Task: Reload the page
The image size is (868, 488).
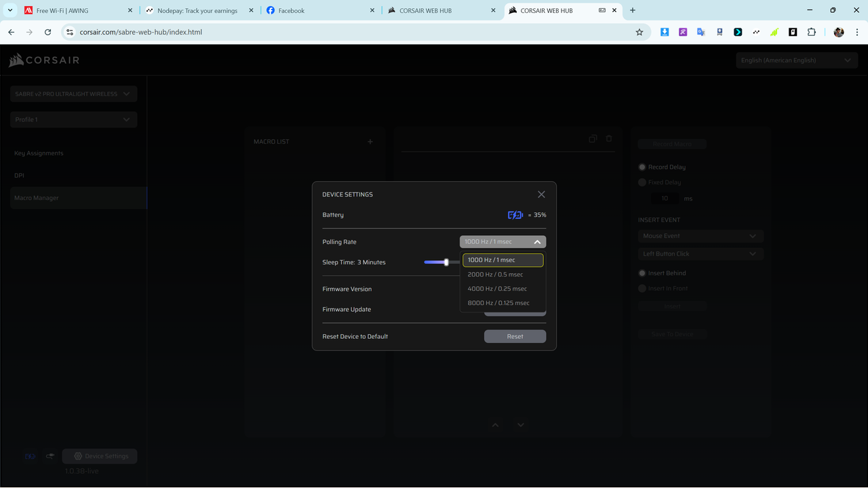Action: pos(47,32)
